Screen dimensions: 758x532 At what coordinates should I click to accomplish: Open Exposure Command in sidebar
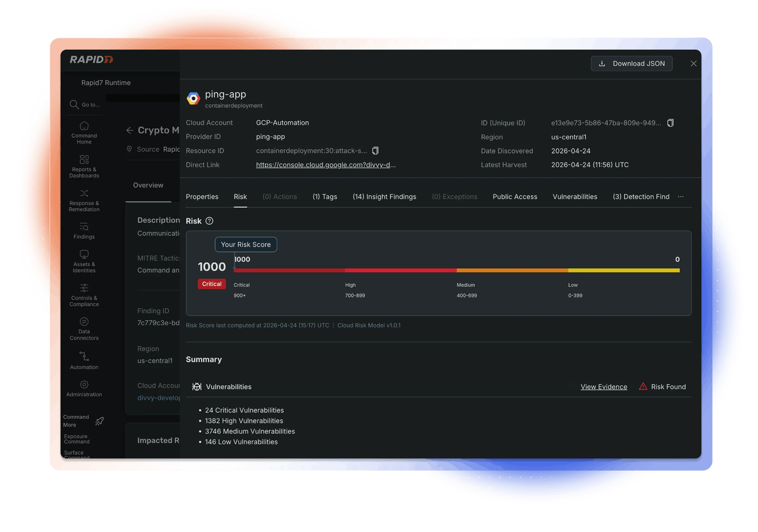pyautogui.click(x=77, y=439)
